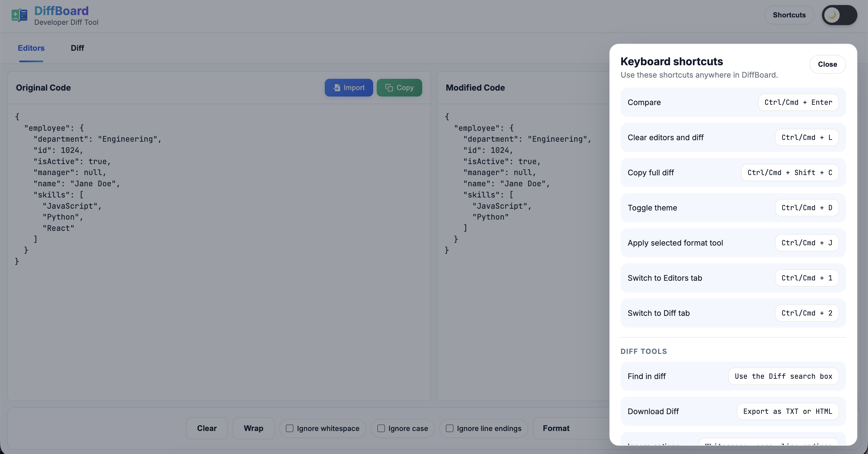Viewport: 868px width, 454px height.
Task: Click the Ctrl/Cmd + L key badge
Action: coord(807,138)
